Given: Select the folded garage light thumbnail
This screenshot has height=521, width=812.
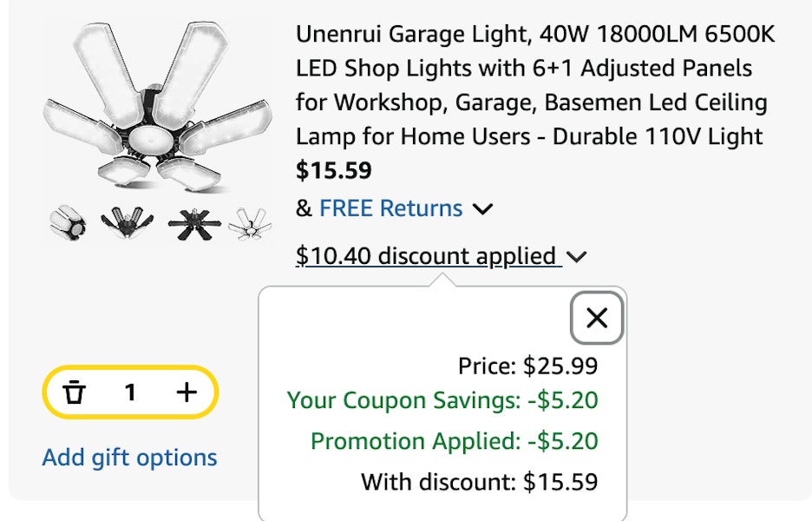Looking at the screenshot, I should (68, 223).
